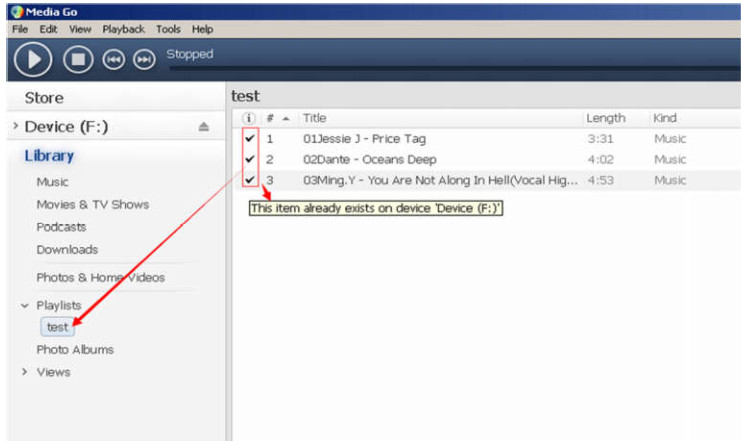This screenshot has width=741, height=441.
Task: Click track number 3
Action: click(270, 180)
